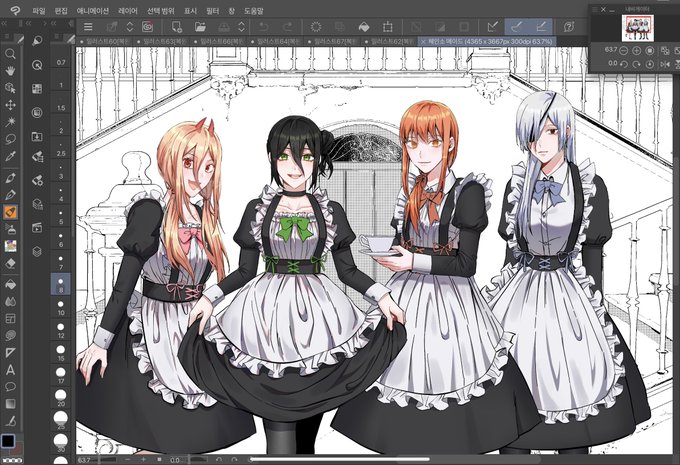The image size is (680, 465).
Task: Select the Balloon speech bubble tool
Action: point(10,386)
